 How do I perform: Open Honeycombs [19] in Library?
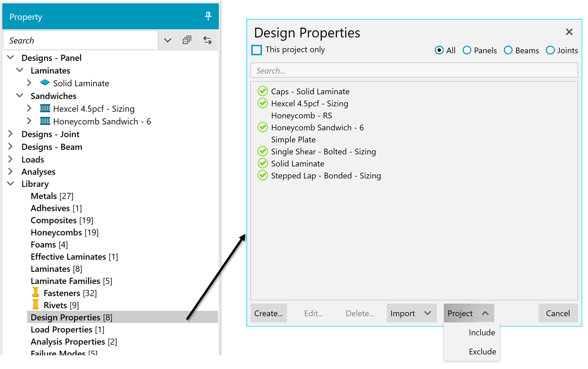point(65,232)
